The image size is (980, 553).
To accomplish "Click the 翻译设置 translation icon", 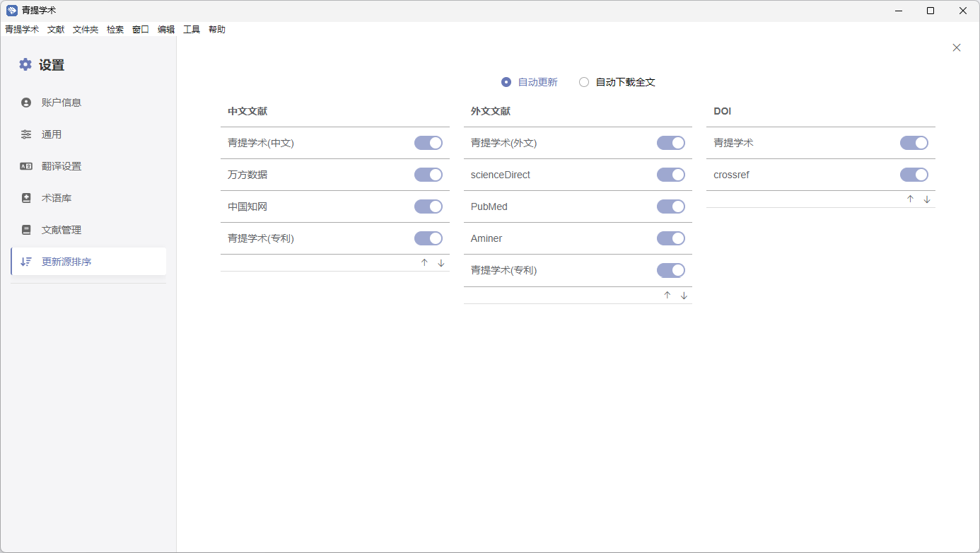I will click(x=26, y=166).
